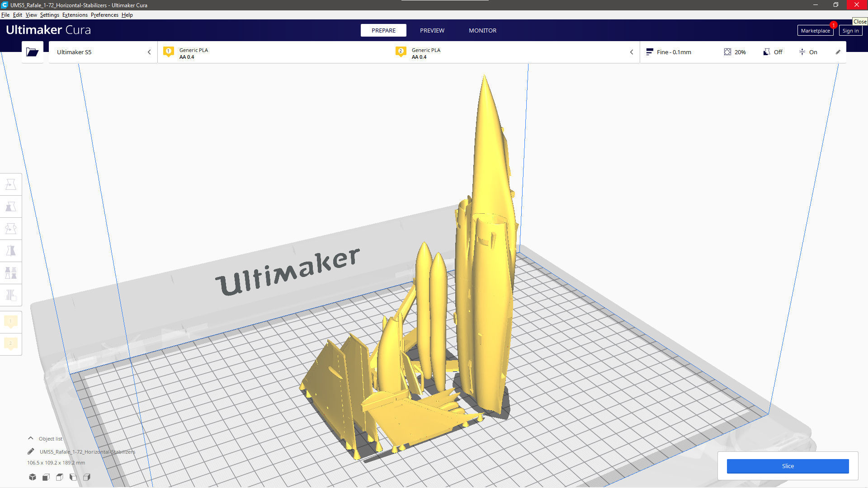This screenshot has width=868, height=488.
Task: Click extruder 2 Generic PLA badge
Action: 401,52
